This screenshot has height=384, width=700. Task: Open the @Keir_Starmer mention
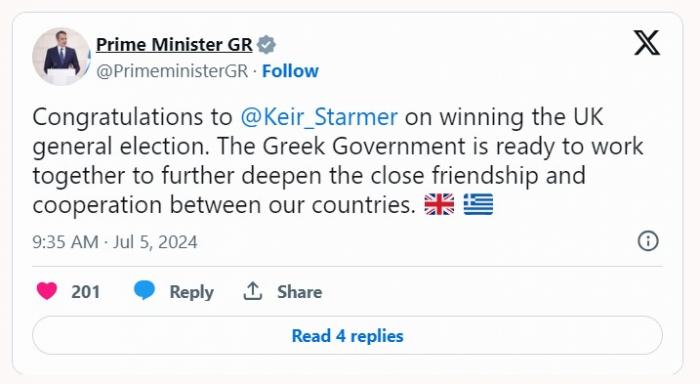[319, 117]
